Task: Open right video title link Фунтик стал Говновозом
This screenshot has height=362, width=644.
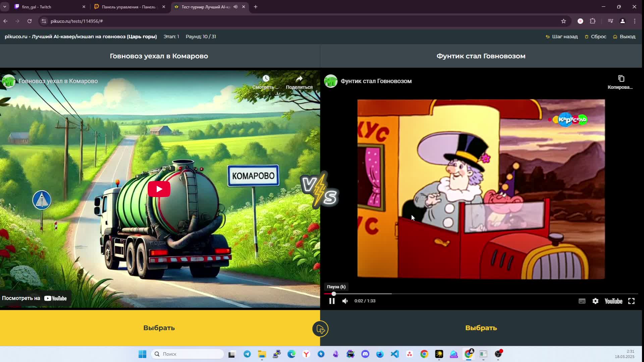Action: click(x=376, y=81)
